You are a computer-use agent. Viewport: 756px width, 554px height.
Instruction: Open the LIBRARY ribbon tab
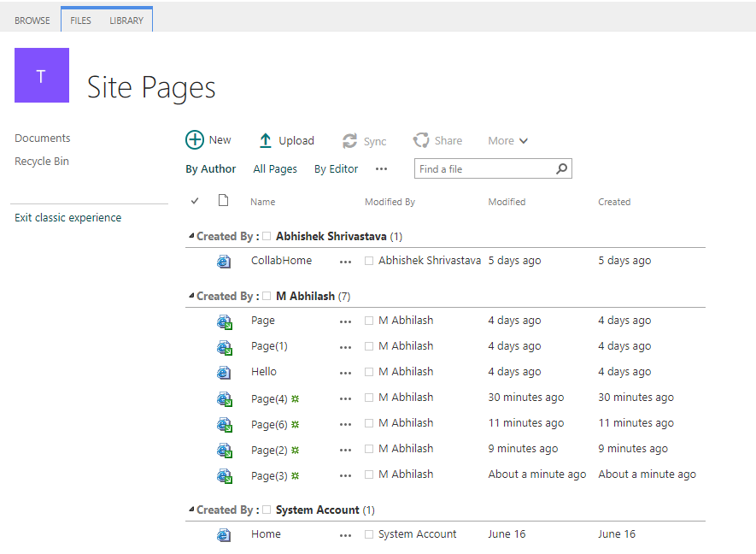click(x=126, y=21)
